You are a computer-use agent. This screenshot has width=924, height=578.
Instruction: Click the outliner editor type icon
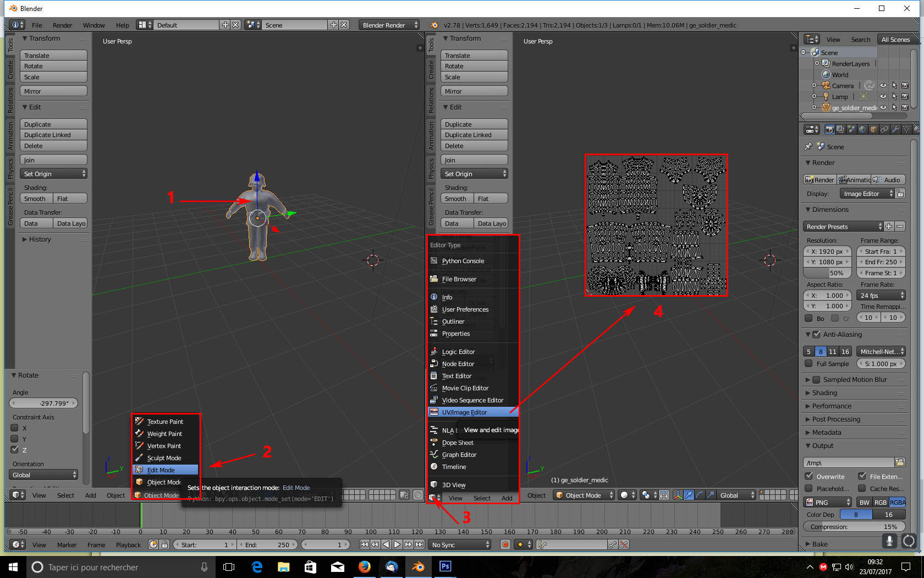pos(812,39)
